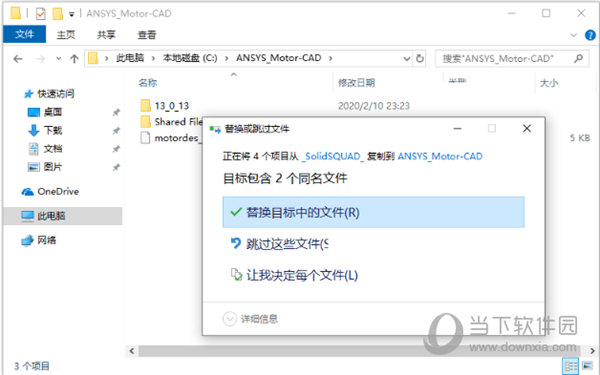Screen dimensions: 600x375
Task: Click ANSYS_Motor-CAD breadcrumb in address bar
Action: (x=279, y=58)
